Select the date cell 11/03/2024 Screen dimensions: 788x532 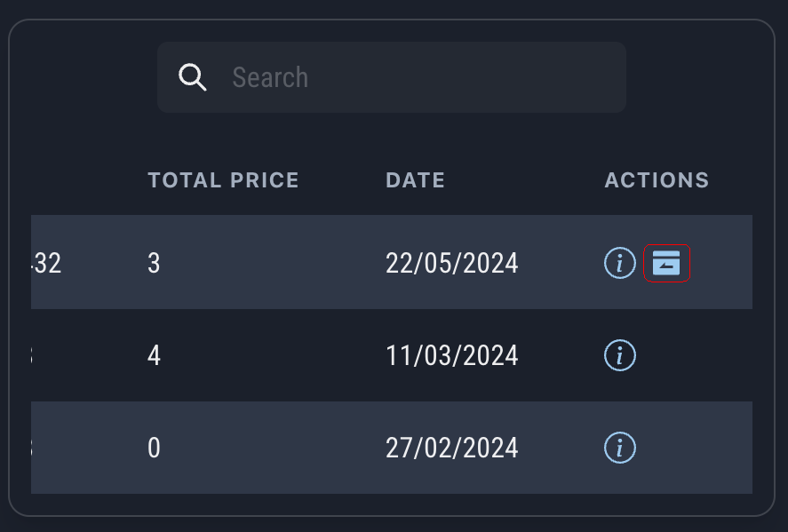tap(451, 356)
